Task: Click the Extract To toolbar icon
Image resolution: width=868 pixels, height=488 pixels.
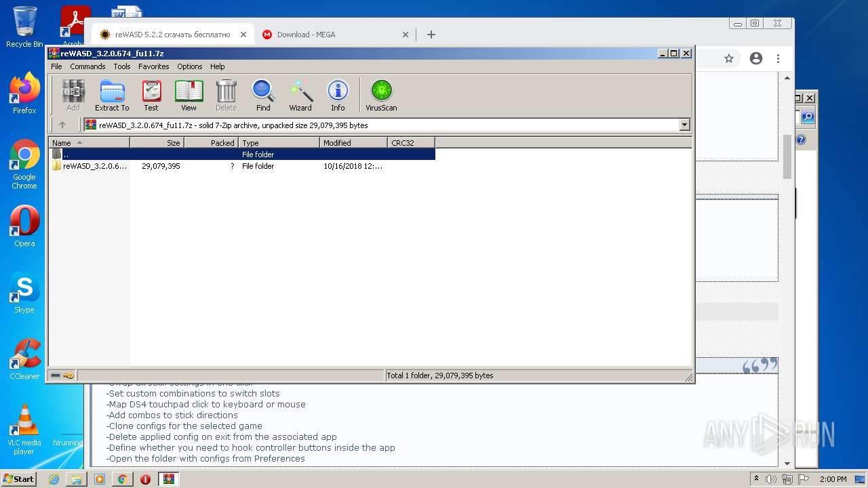Action: click(x=112, y=95)
